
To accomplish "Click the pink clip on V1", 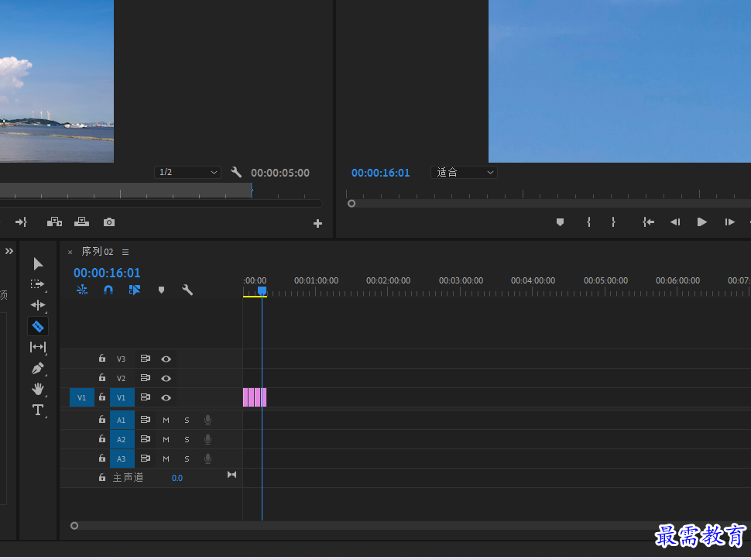I will (x=255, y=397).
